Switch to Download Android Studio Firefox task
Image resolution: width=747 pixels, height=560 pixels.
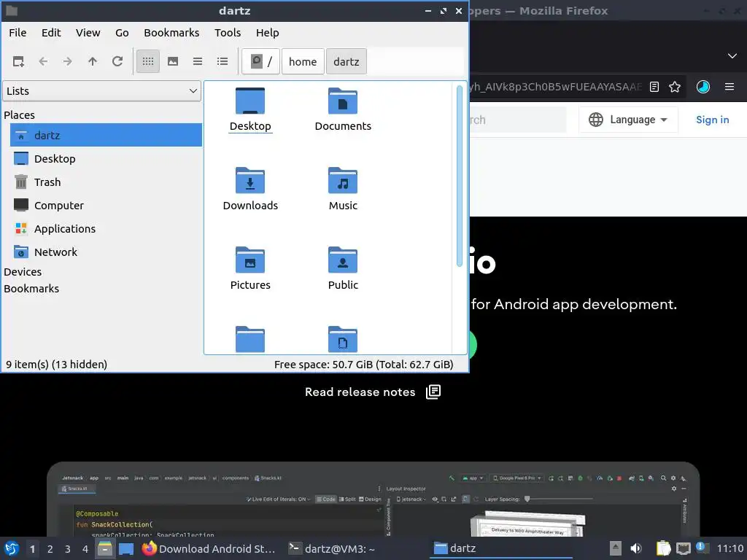tap(209, 548)
